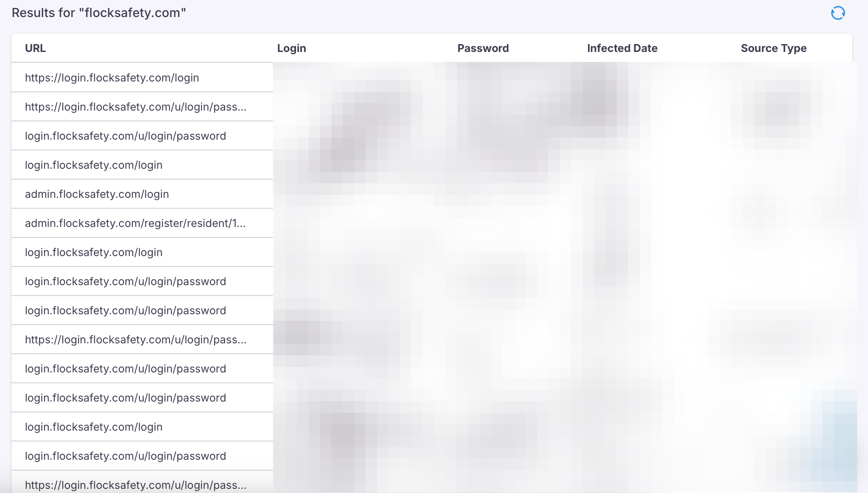Select the login.flocksafety.com/login entry
This screenshot has width=868, height=493.
[x=94, y=165]
